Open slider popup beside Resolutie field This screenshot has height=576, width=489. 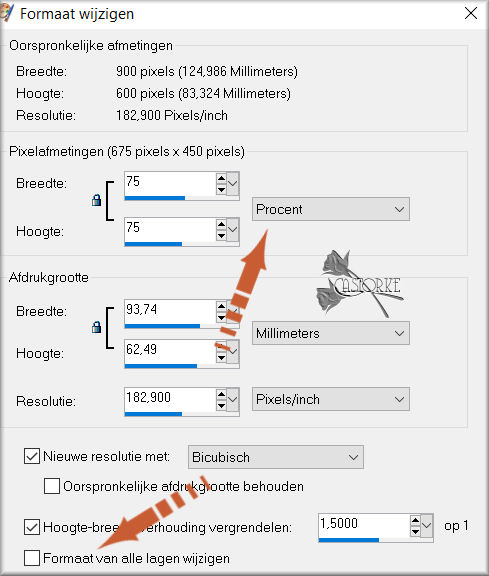[x=233, y=399]
